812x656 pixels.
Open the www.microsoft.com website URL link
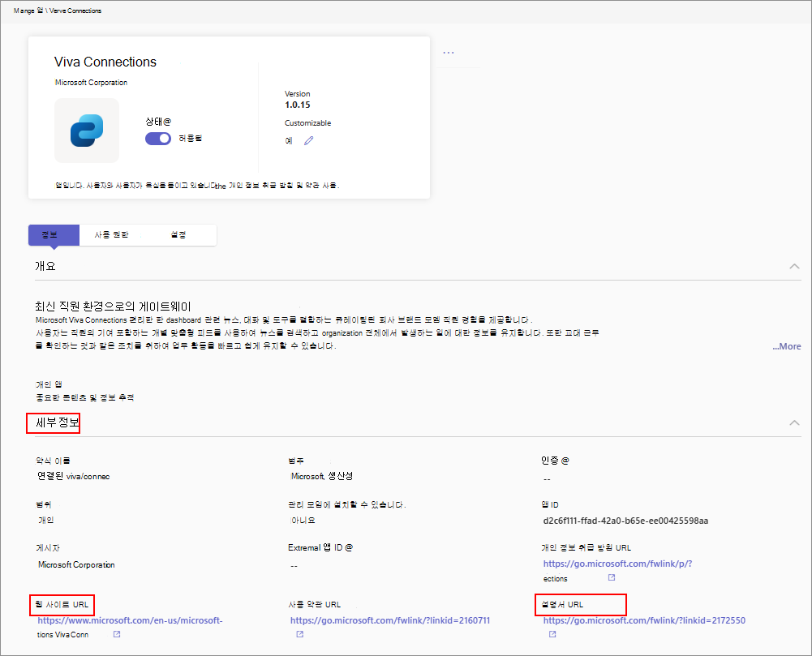pos(129,621)
